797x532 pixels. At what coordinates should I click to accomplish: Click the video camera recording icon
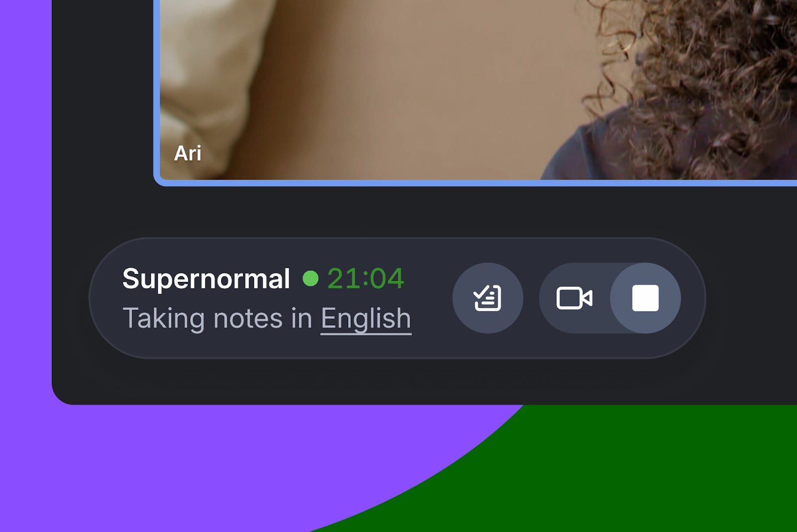tap(574, 298)
